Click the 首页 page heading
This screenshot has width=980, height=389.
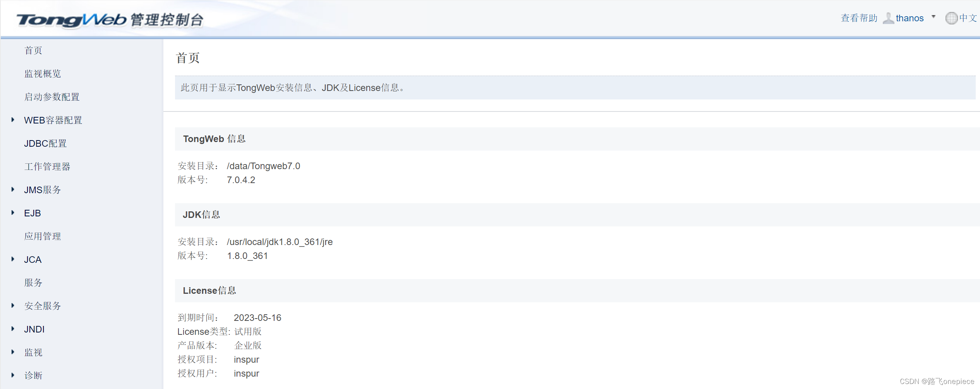[188, 58]
